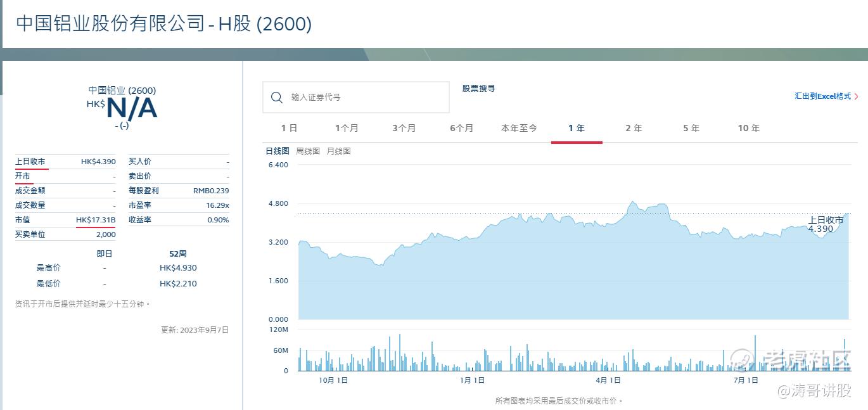Image resolution: width=868 pixels, height=410 pixels.
Task: Choose the 6个月 range tab
Action: (x=461, y=128)
